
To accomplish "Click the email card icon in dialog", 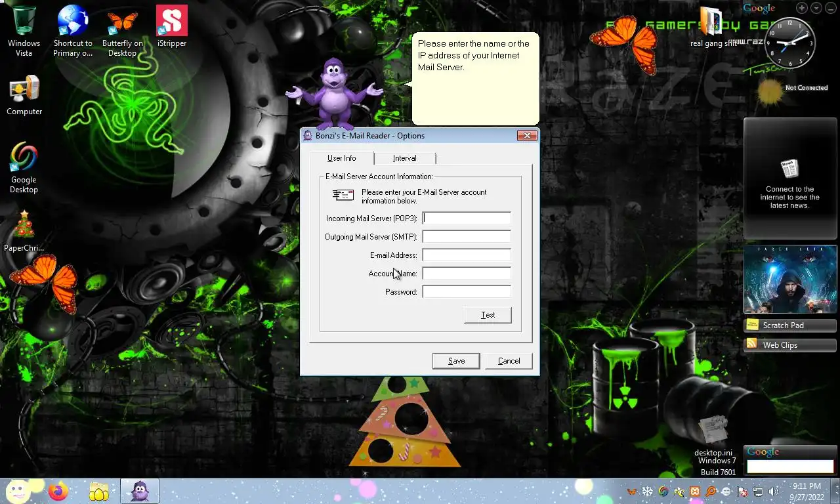I will pos(343,195).
